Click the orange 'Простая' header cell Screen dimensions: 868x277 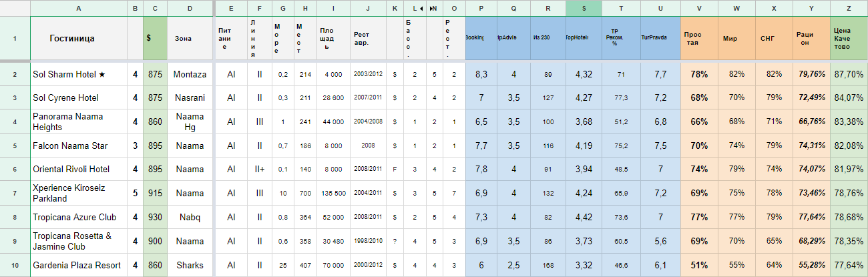pyautogui.click(x=699, y=38)
